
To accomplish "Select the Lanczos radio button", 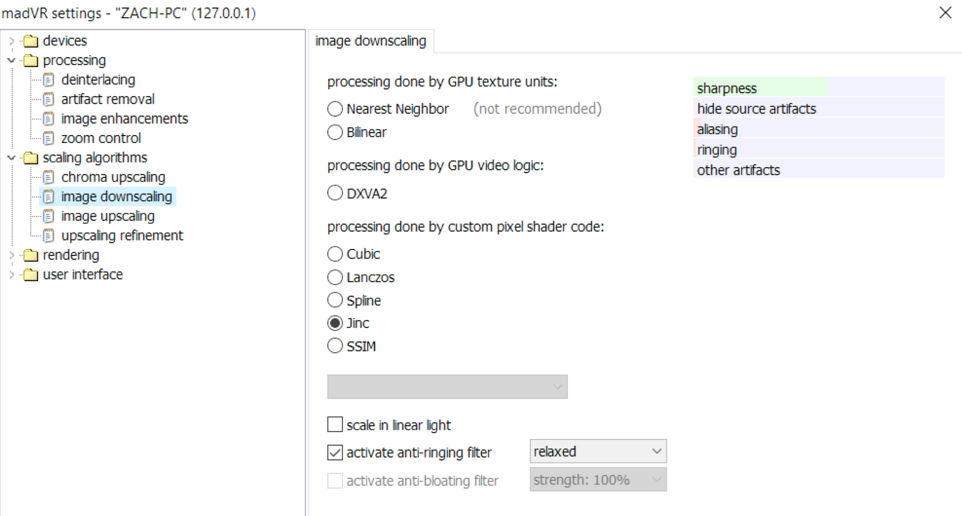I will pos(335,277).
